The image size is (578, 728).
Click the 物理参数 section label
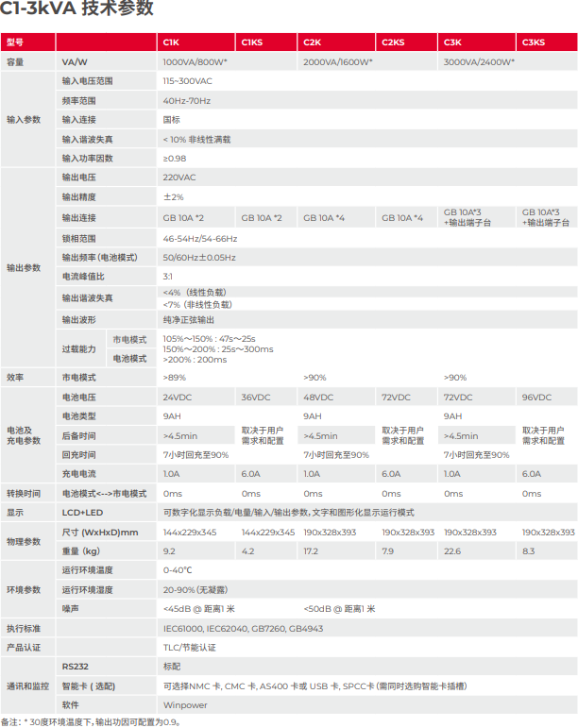coord(24,541)
